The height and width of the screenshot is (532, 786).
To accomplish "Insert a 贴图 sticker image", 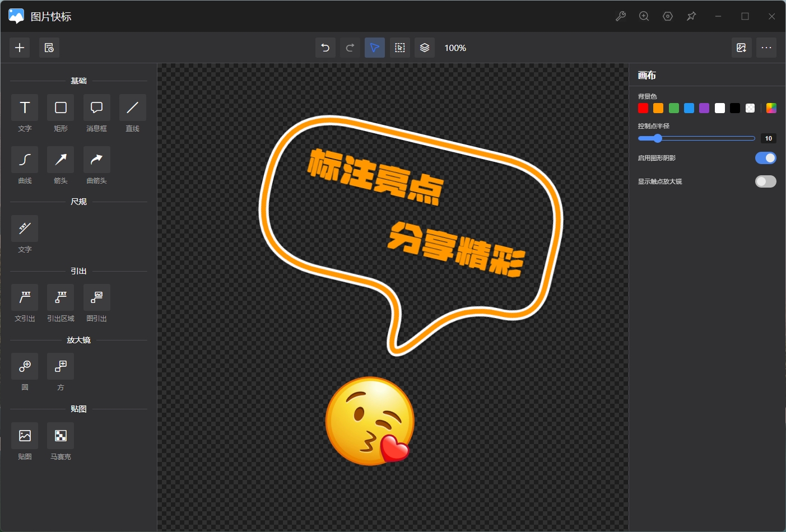I will pyautogui.click(x=25, y=436).
